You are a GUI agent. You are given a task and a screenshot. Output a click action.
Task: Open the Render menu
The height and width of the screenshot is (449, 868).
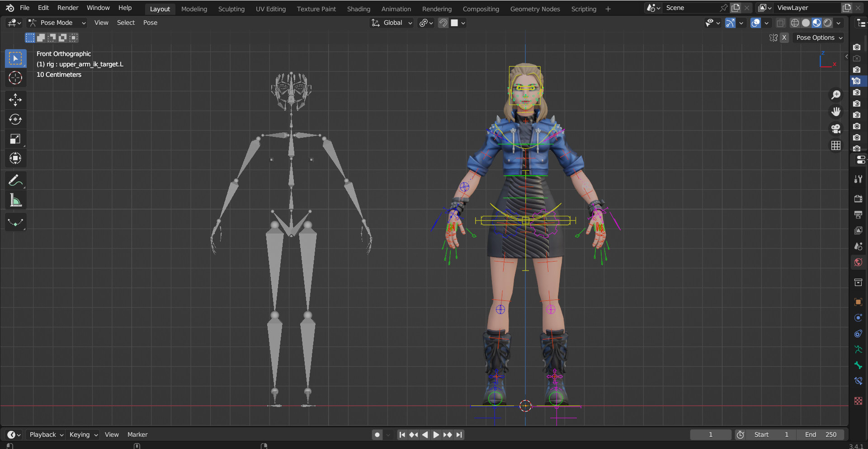(68, 8)
